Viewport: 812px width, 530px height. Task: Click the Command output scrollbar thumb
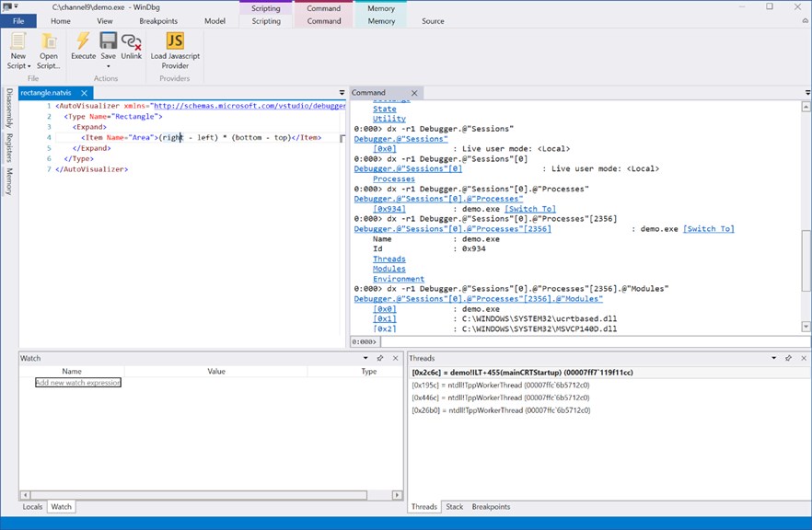coord(806,261)
